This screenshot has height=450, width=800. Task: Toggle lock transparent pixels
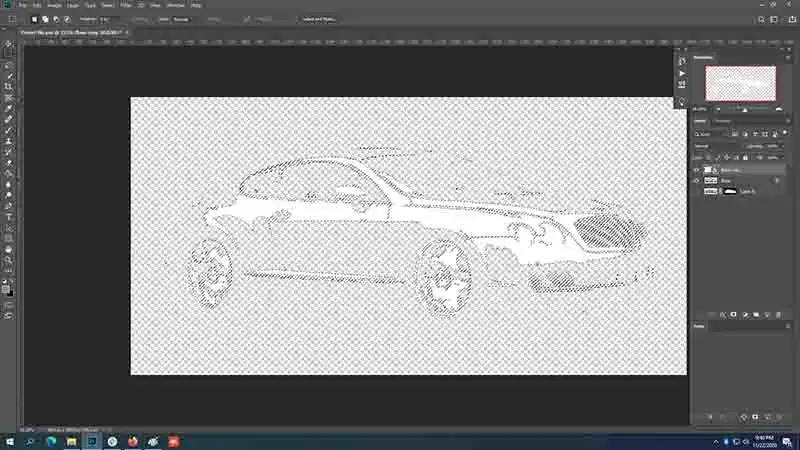pos(709,157)
